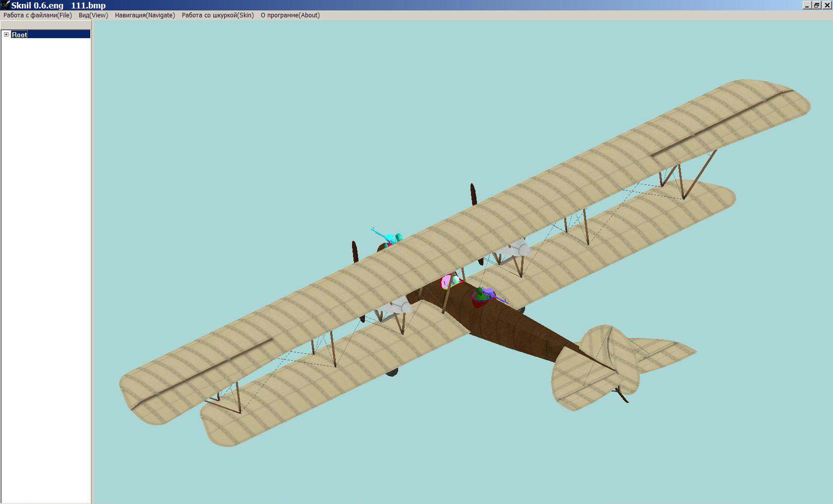Viewport: 833px width, 504px height.
Task: Open the Вид(View) menu
Action: [93, 15]
